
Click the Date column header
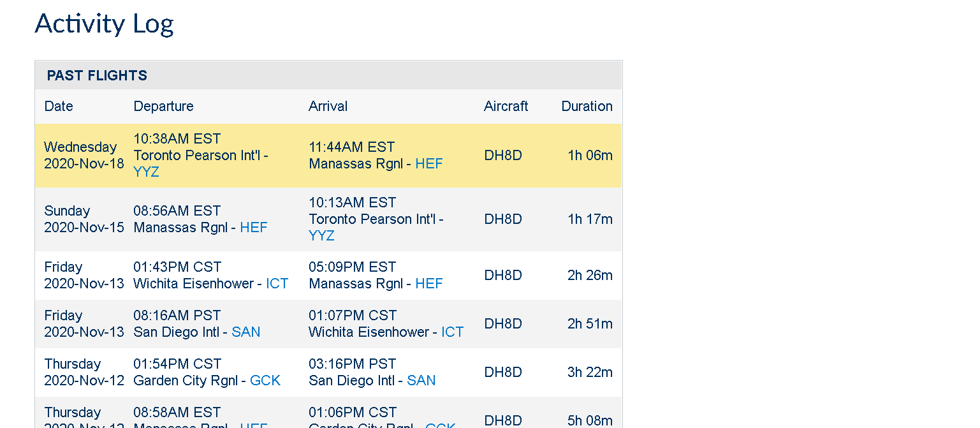[x=59, y=107]
